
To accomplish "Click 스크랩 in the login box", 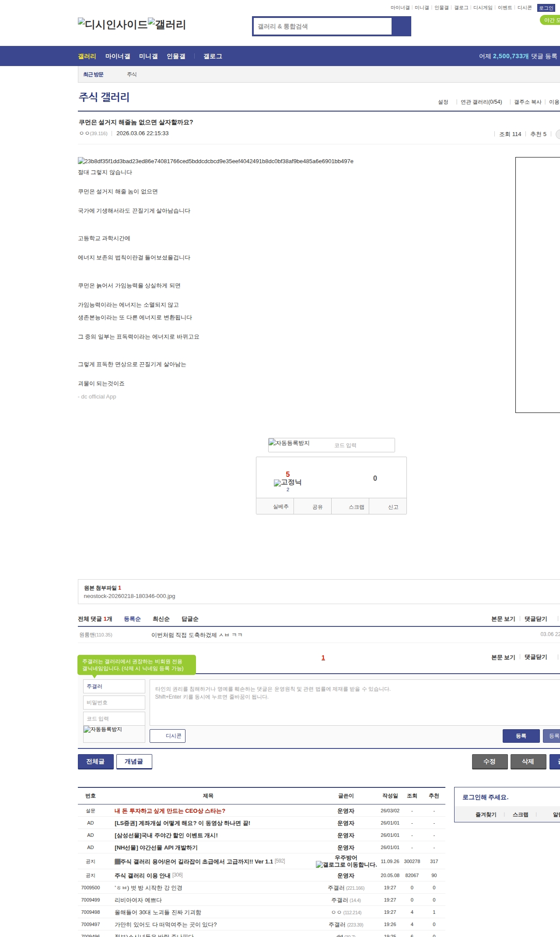I will [521, 815].
